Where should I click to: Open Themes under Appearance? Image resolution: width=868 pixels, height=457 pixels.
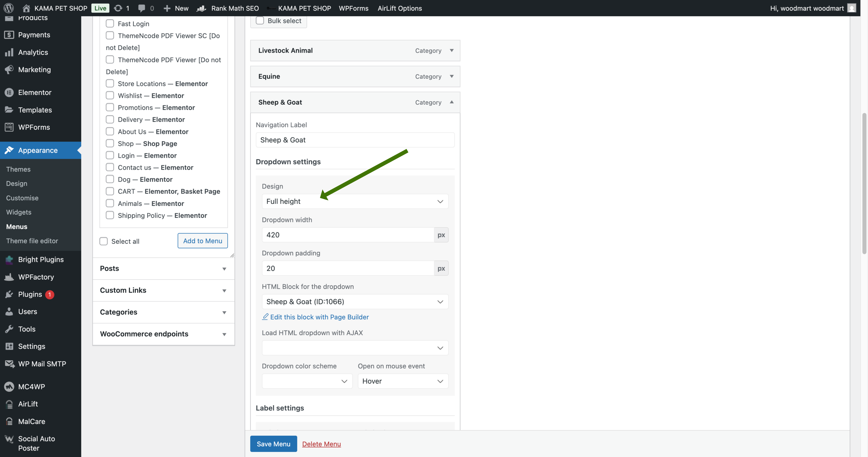click(x=18, y=169)
